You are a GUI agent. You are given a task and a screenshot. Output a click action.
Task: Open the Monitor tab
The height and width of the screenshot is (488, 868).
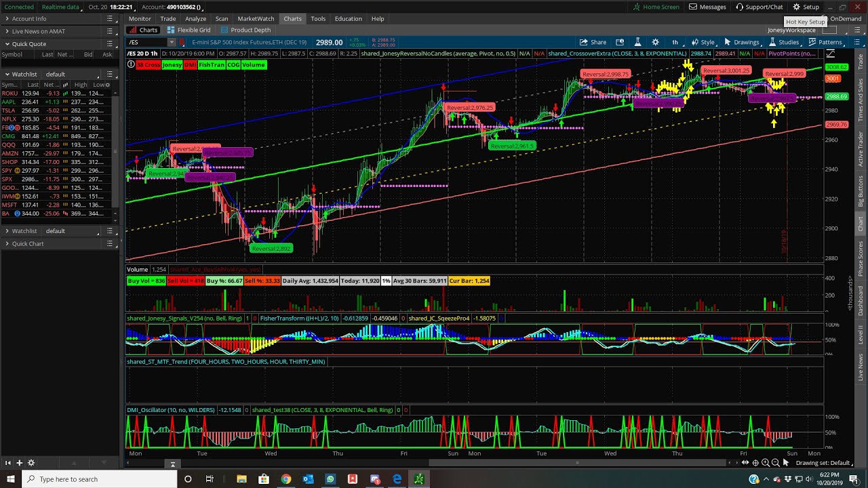(x=140, y=18)
